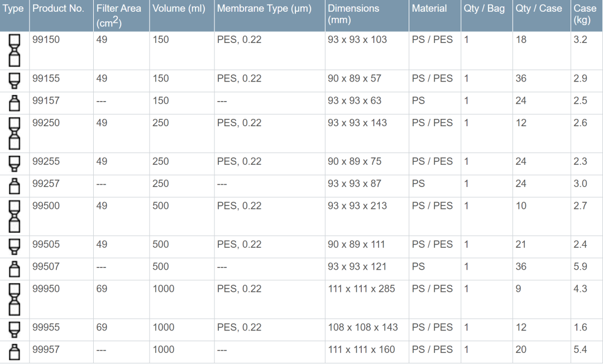
Task: Click the Material column header
Action: click(434, 16)
